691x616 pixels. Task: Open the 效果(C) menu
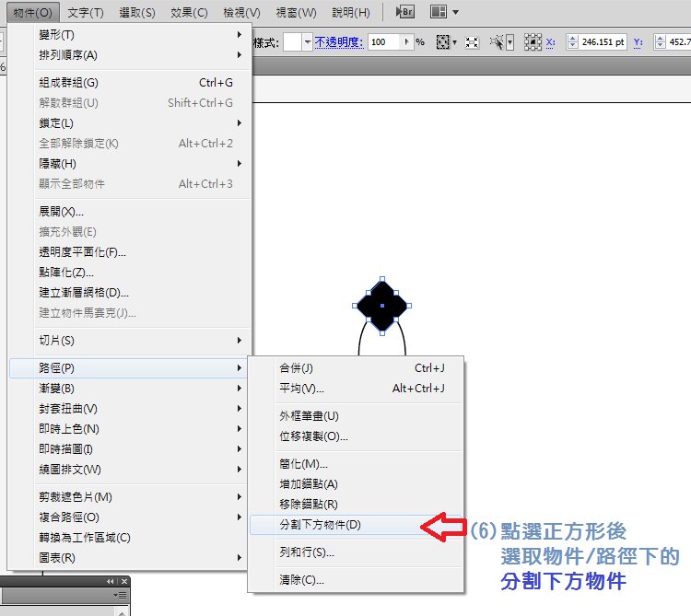pyautogui.click(x=189, y=13)
